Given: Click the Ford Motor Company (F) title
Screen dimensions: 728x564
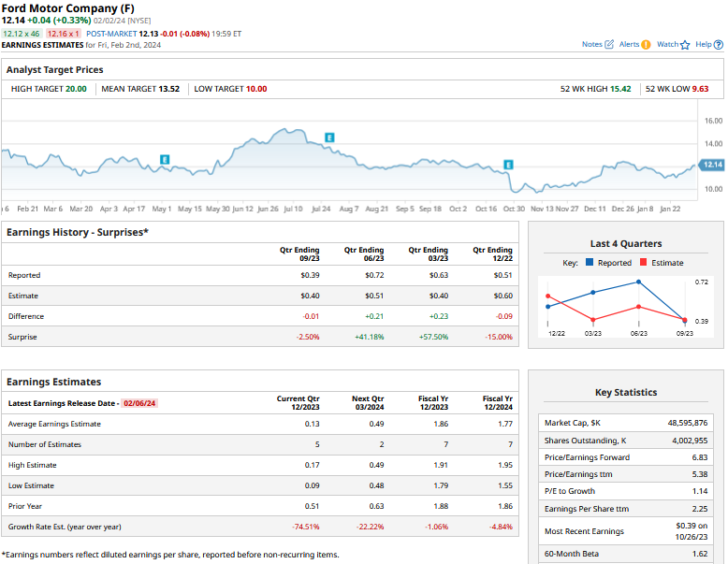Looking at the screenshot, I should tap(68, 7).
